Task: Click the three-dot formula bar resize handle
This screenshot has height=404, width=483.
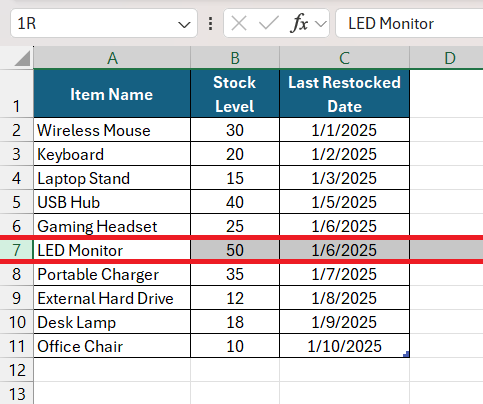Action: [210, 24]
